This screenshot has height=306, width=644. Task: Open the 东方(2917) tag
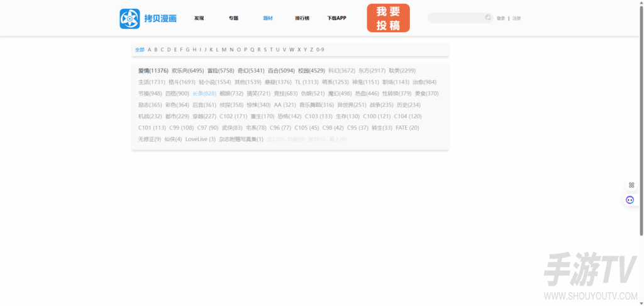372,71
